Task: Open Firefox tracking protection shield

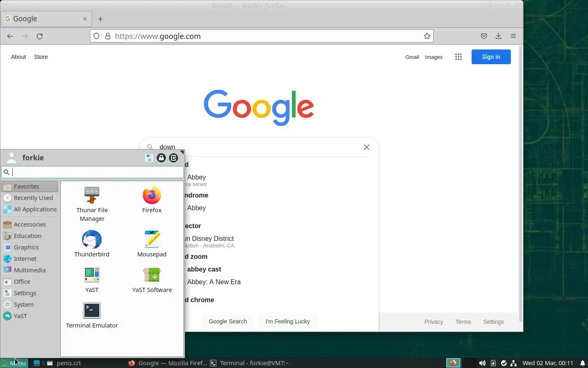Action: [96, 36]
